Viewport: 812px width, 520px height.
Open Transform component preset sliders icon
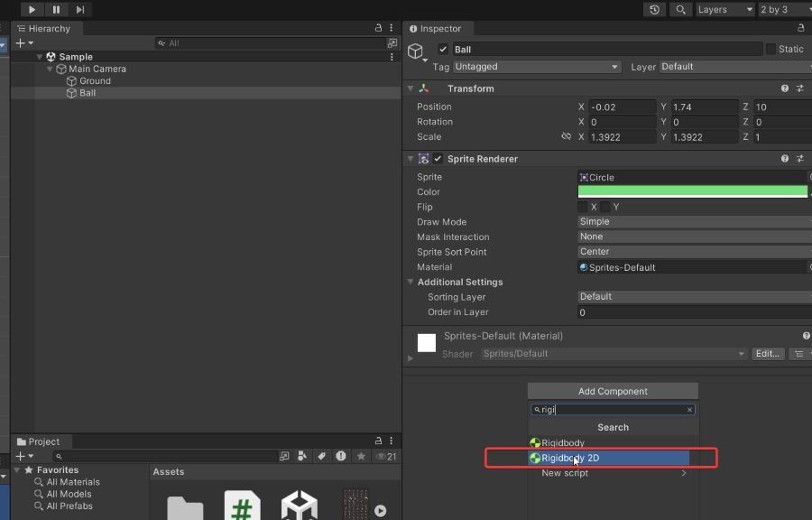[x=800, y=88]
